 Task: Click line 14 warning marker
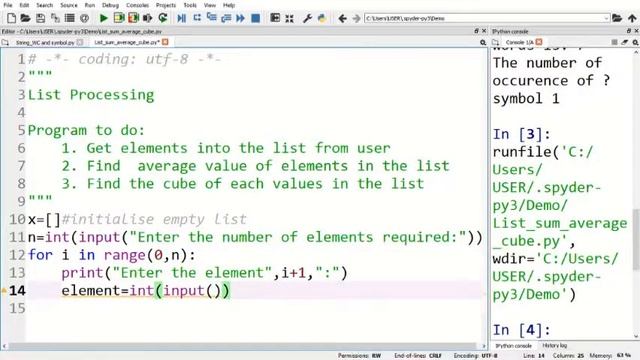point(4,291)
